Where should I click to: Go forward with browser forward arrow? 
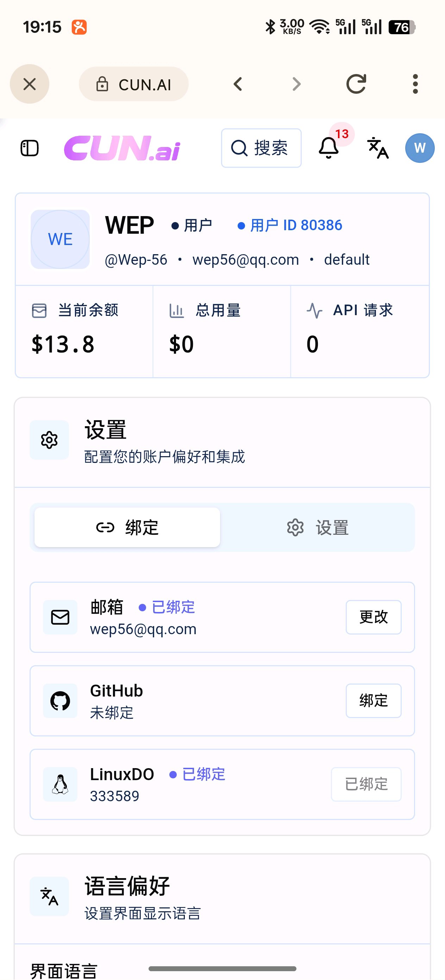[x=296, y=84]
